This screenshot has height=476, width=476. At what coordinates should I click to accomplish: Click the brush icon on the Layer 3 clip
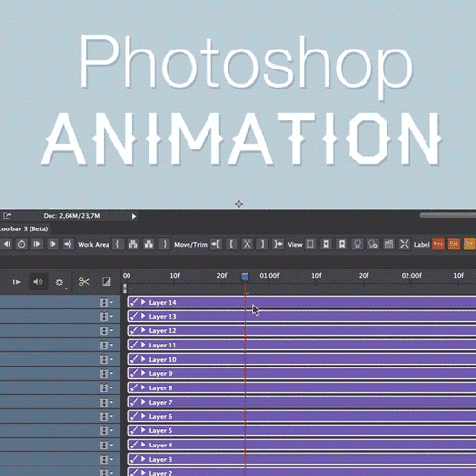coord(133,459)
